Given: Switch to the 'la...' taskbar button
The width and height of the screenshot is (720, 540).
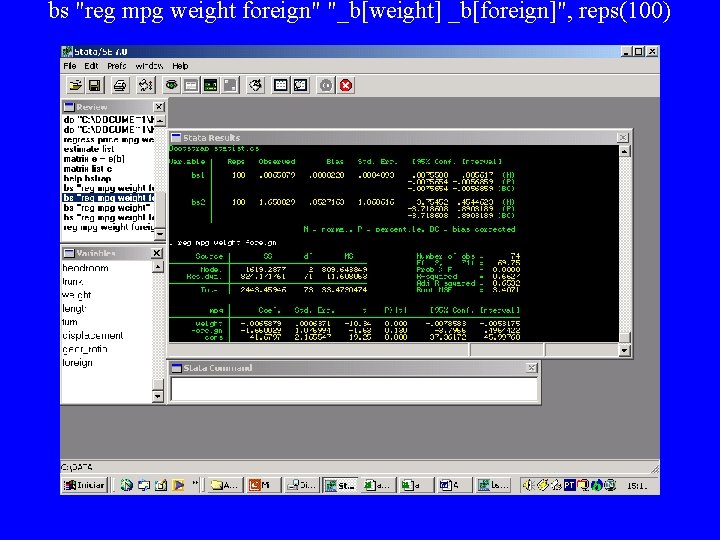Looking at the screenshot, I should coord(493,485).
